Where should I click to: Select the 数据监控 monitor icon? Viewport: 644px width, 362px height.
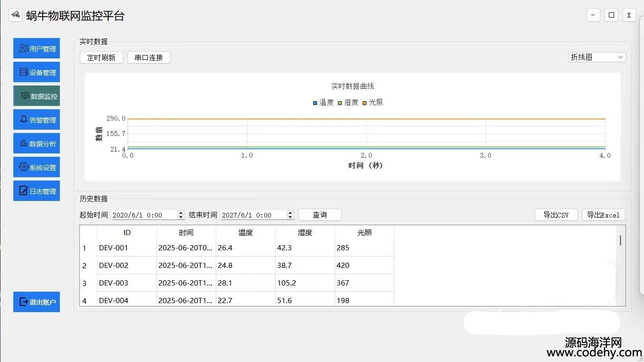25,96
